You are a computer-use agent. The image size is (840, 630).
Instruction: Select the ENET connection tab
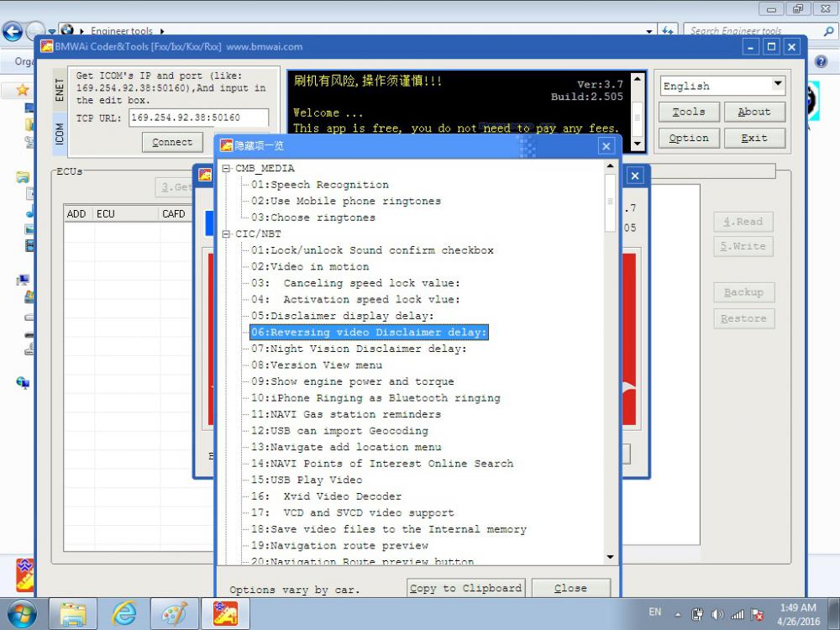[59, 89]
